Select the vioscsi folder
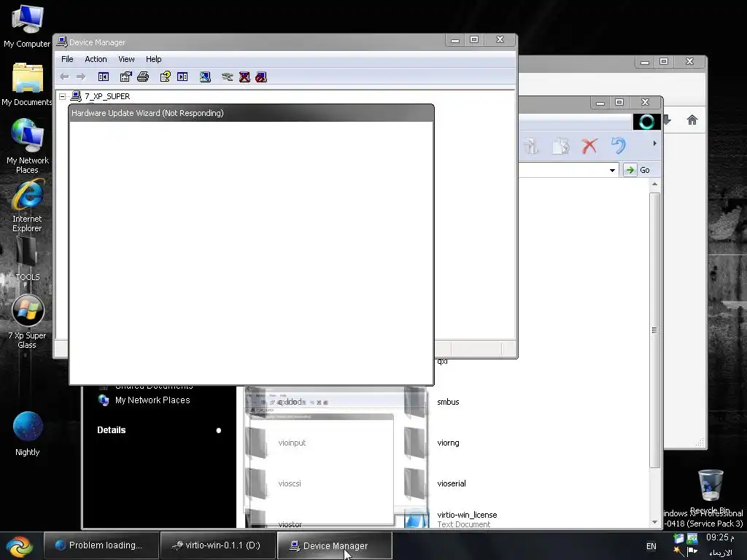Screen dimensions: 747x560 pyautogui.click(x=289, y=484)
